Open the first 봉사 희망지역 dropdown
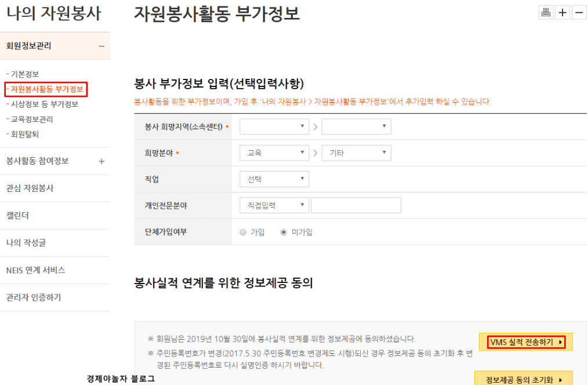This screenshot has height=385, width=588. pos(274,126)
